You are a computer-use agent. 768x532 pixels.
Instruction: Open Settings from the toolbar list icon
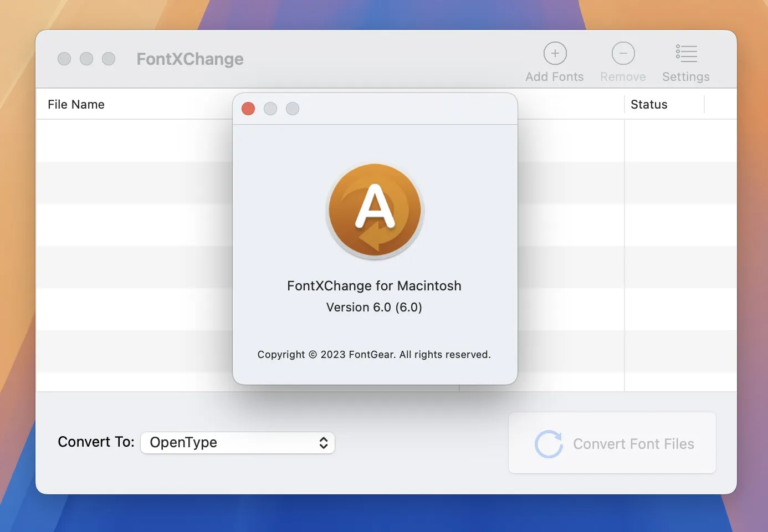(x=686, y=53)
